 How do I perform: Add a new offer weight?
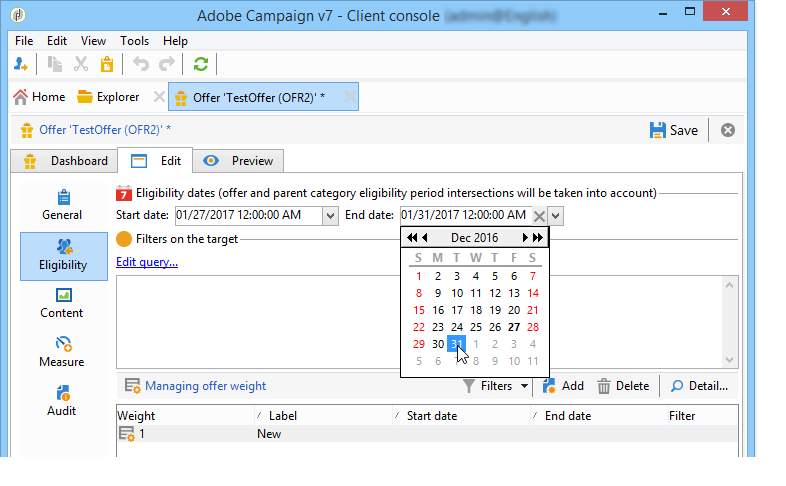click(563, 386)
